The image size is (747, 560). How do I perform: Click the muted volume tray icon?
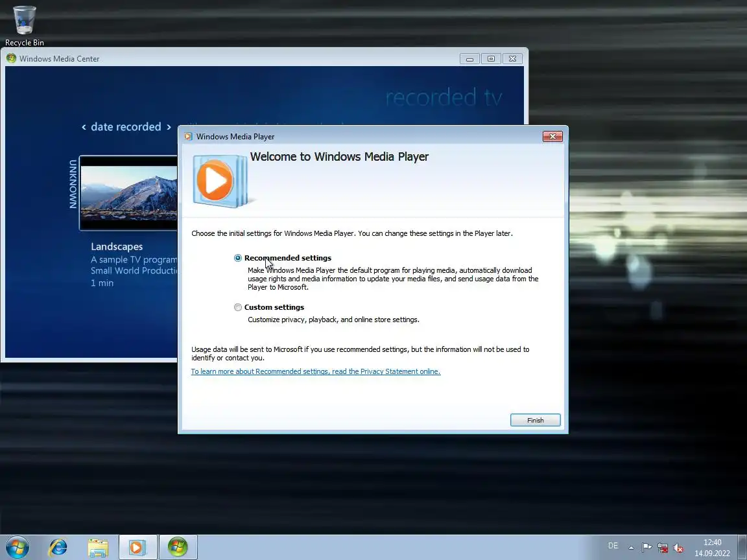(x=678, y=548)
